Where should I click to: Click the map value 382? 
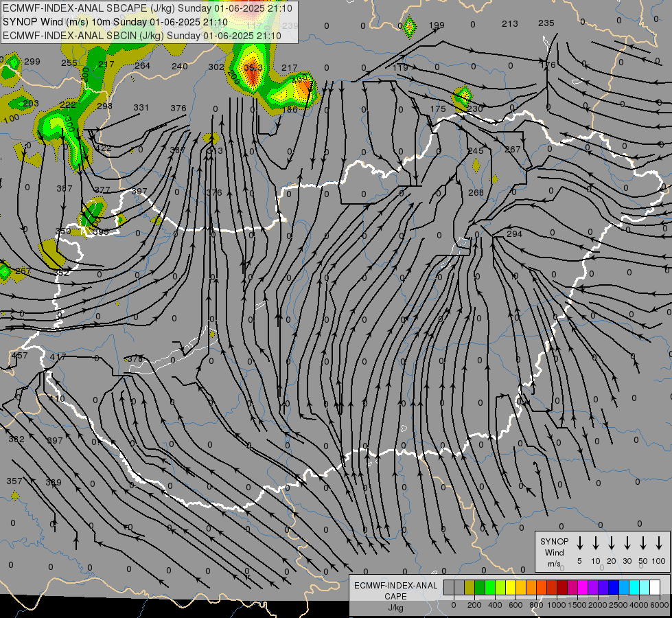16,439
